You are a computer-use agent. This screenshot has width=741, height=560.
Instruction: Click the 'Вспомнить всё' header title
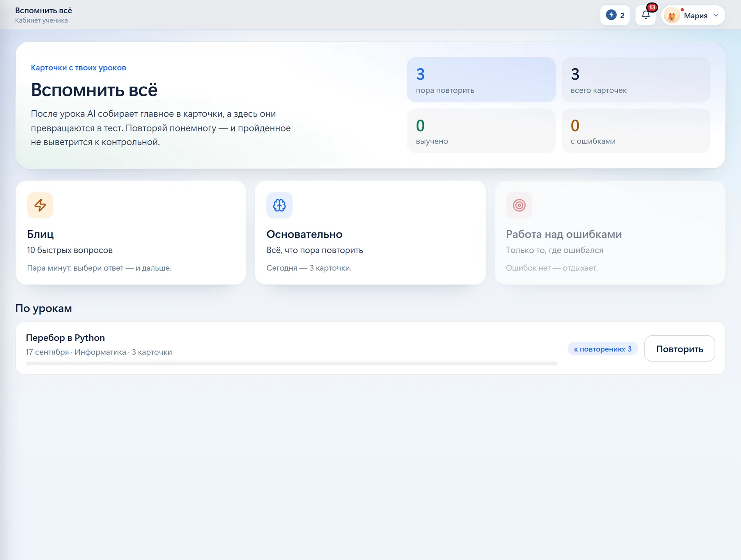tap(43, 11)
